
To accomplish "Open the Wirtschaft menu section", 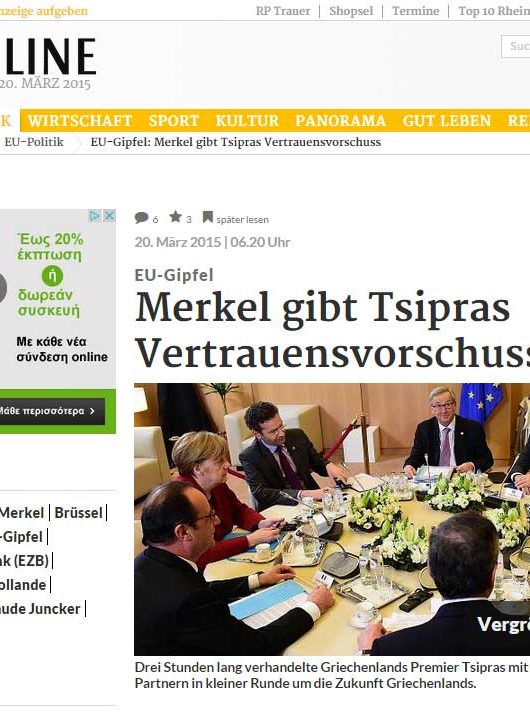I will point(80,120).
